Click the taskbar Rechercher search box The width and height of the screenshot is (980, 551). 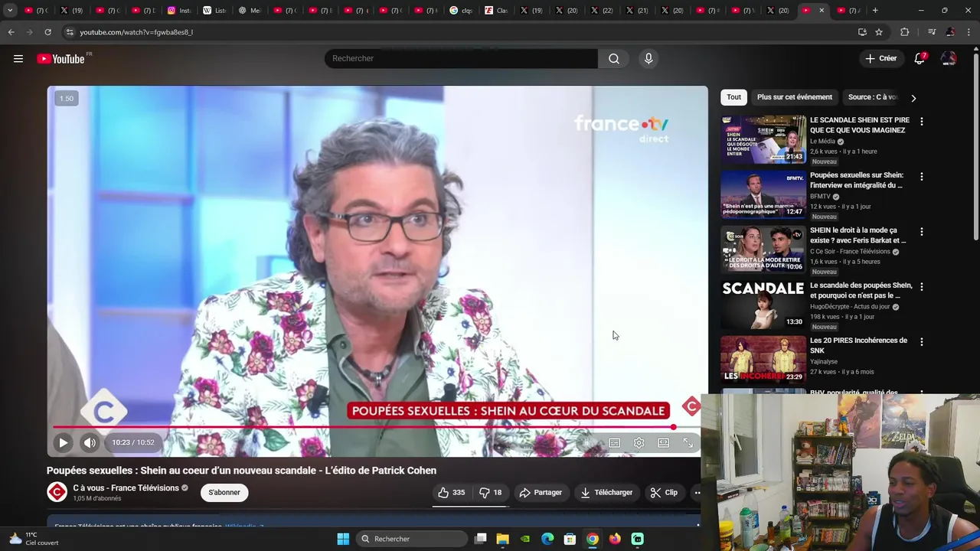413,539
